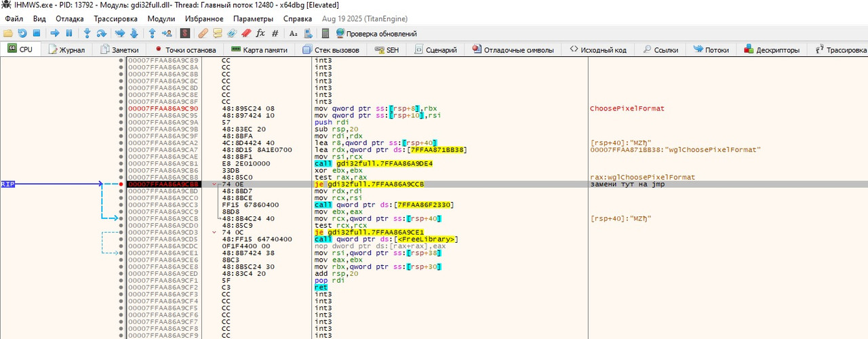Screen dimensions: 868x339
Task: Run the program with the arrow icon
Action: pyautogui.click(x=55, y=33)
